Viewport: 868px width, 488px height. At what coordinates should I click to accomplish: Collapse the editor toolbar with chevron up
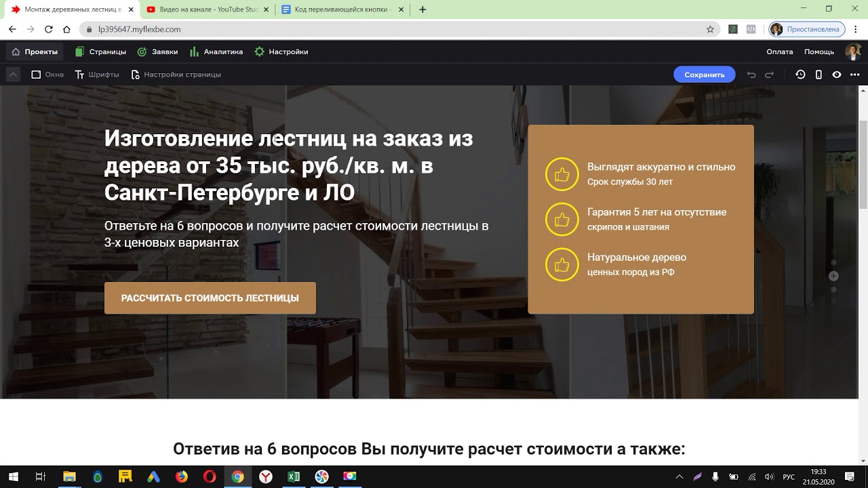[x=13, y=75]
